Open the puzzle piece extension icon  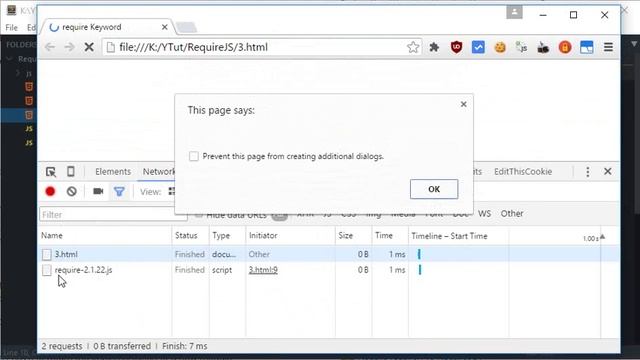pos(434,47)
